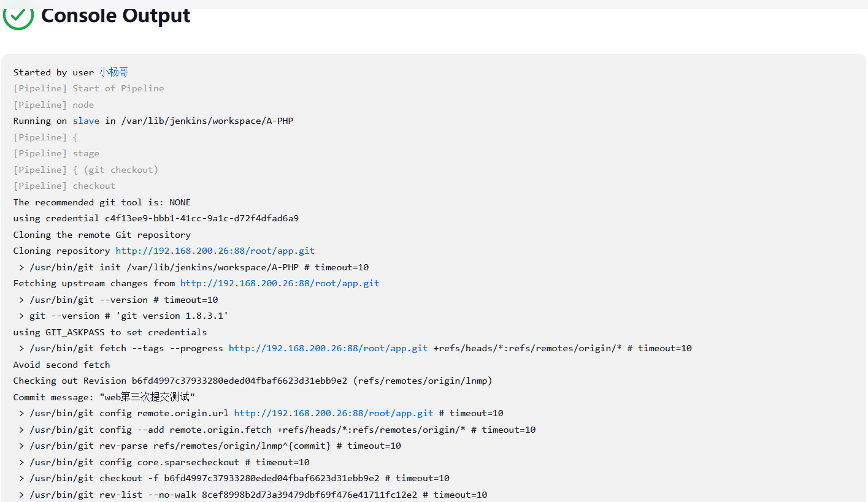Select the "[Pipeline] Start of Pipeline" line

89,88
